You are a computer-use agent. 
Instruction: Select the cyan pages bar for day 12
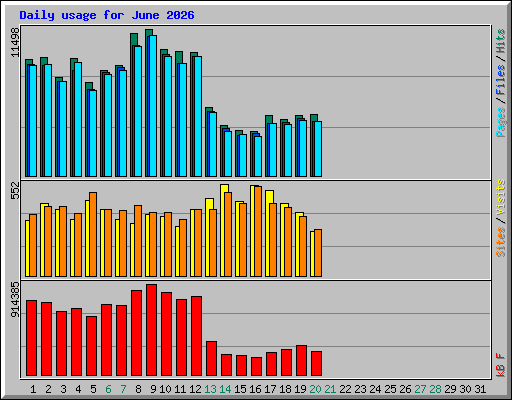[x=198, y=116]
